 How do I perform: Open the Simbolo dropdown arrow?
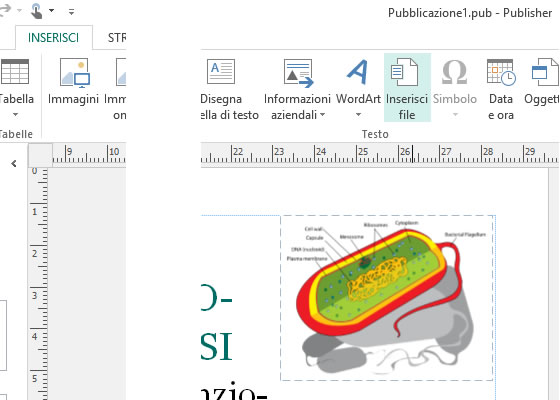coord(455,115)
